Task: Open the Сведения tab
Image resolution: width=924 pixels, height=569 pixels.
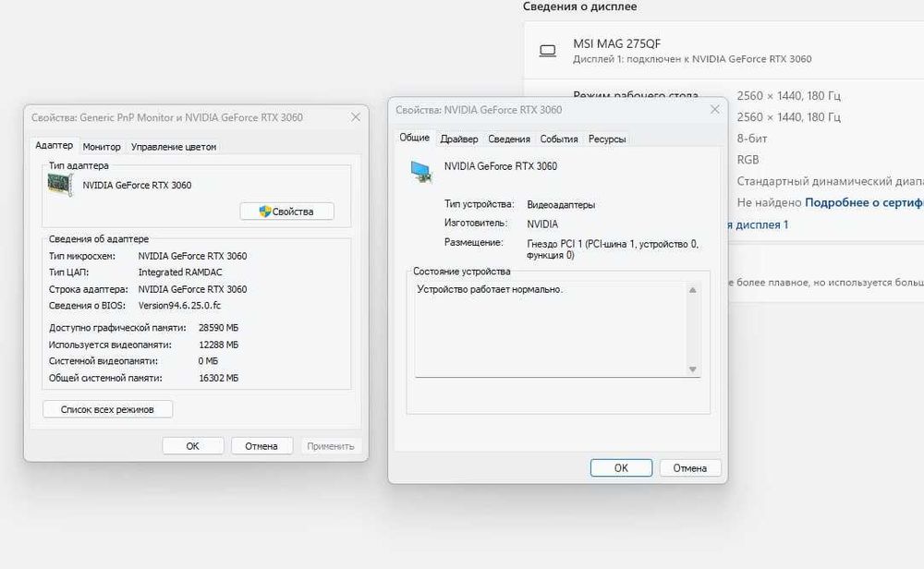Action: coord(509,139)
